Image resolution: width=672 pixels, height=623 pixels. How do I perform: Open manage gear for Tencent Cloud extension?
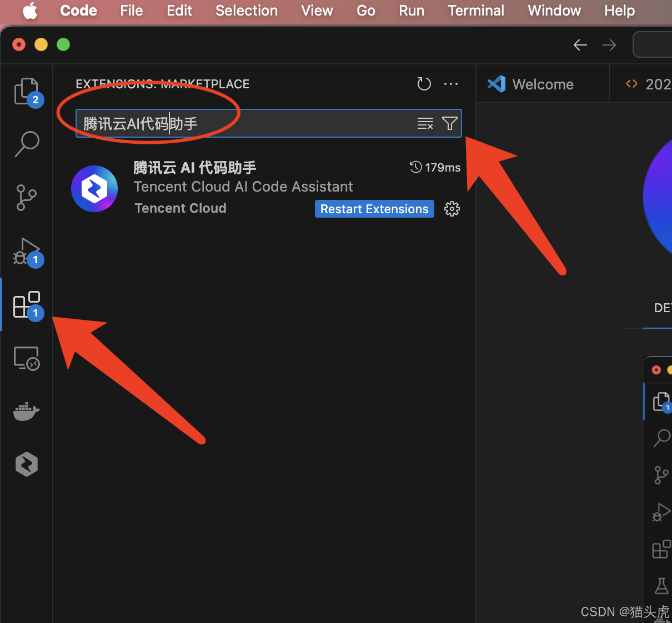[452, 209]
